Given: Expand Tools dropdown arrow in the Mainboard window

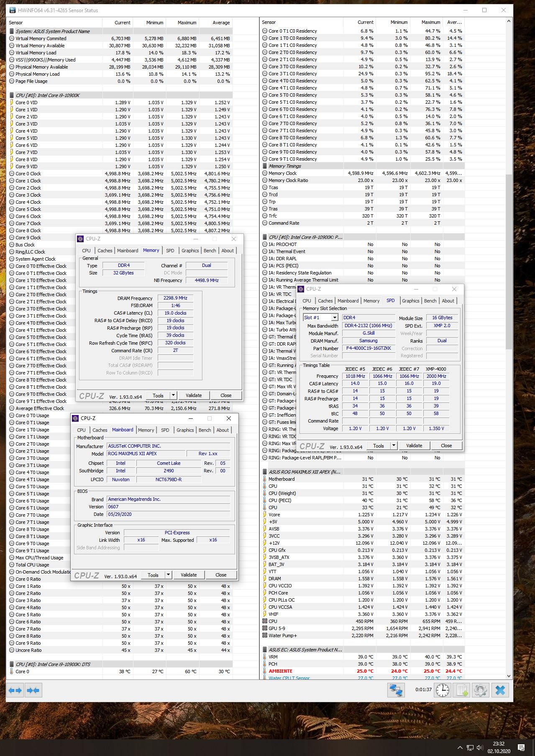Looking at the screenshot, I should pyautogui.click(x=168, y=575).
